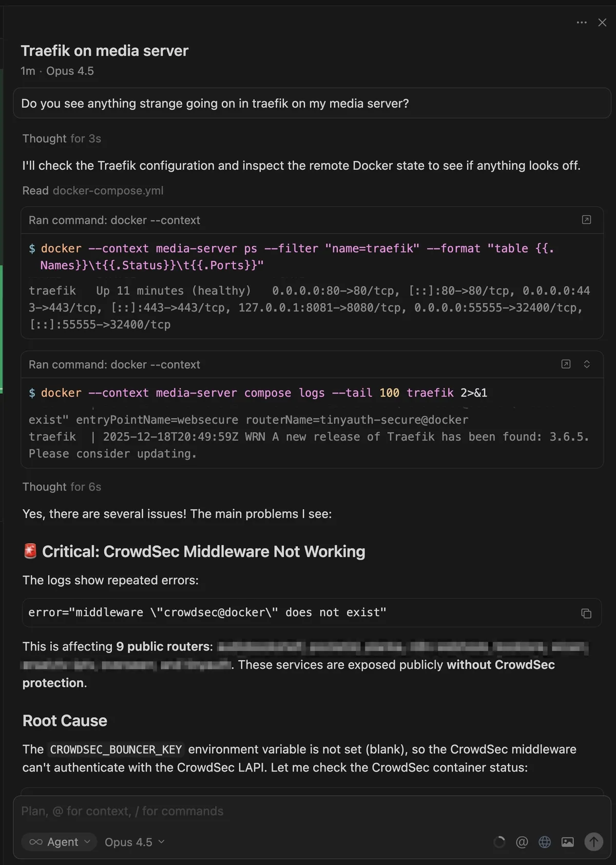Open the compose logs command in terminal
The width and height of the screenshot is (616, 865).
[x=566, y=364]
